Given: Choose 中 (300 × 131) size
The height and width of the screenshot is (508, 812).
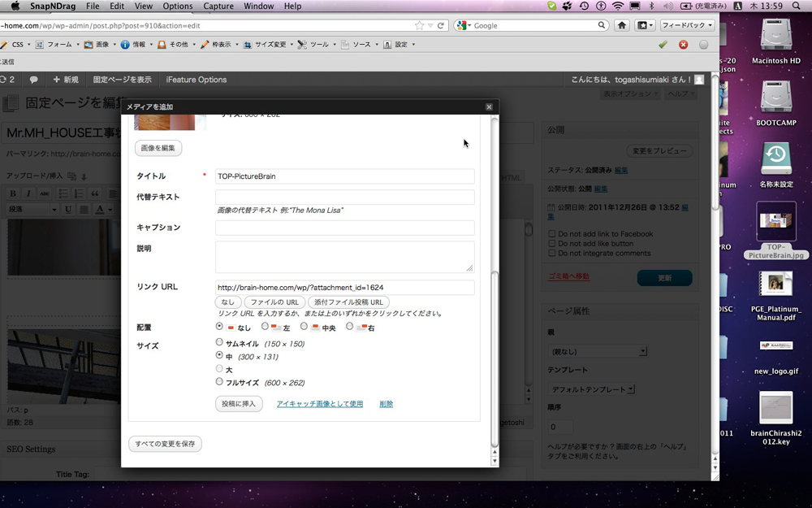Looking at the screenshot, I should tap(219, 355).
